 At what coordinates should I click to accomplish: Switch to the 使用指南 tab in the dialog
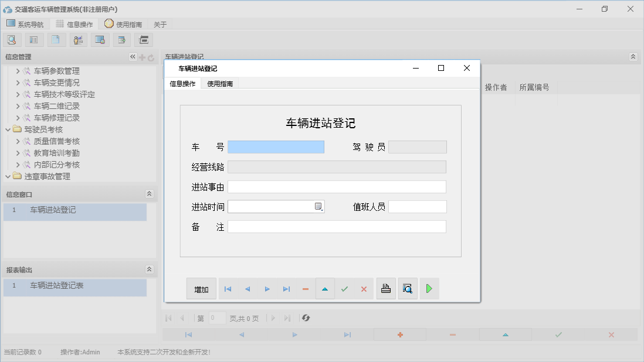[x=220, y=83]
